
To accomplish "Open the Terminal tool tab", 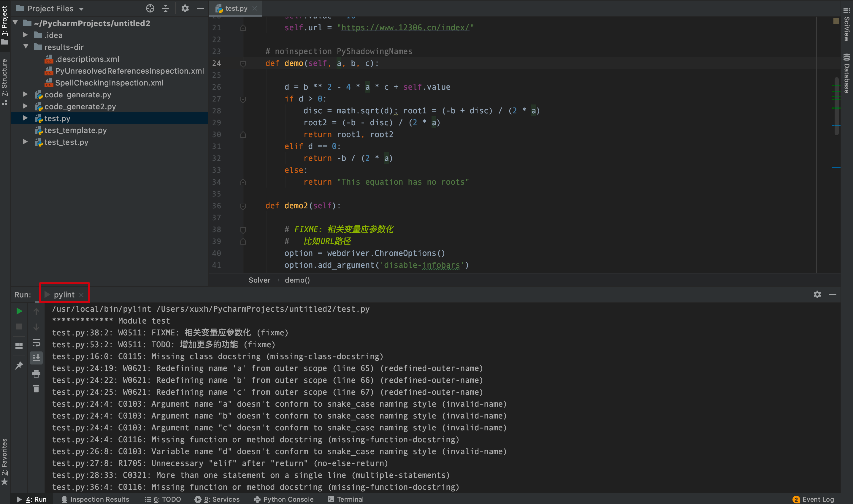I will click(x=346, y=499).
